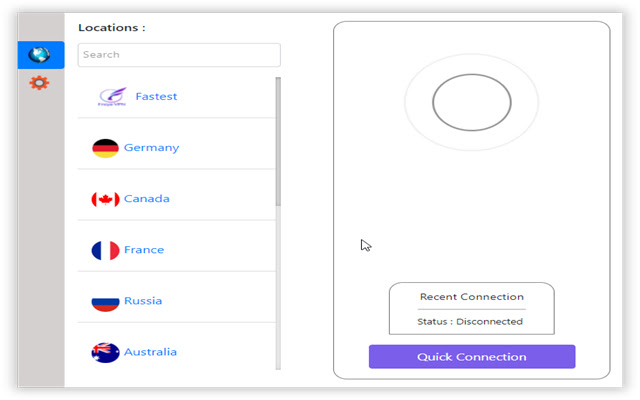Click the Recent Connection box

click(x=472, y=309)
